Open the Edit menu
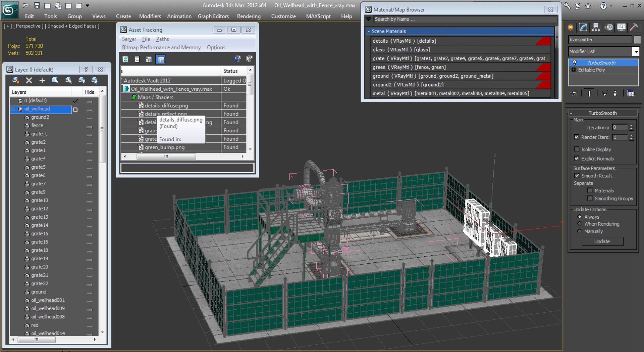Screen dimensions: 644x352 [x=29, y=16]
